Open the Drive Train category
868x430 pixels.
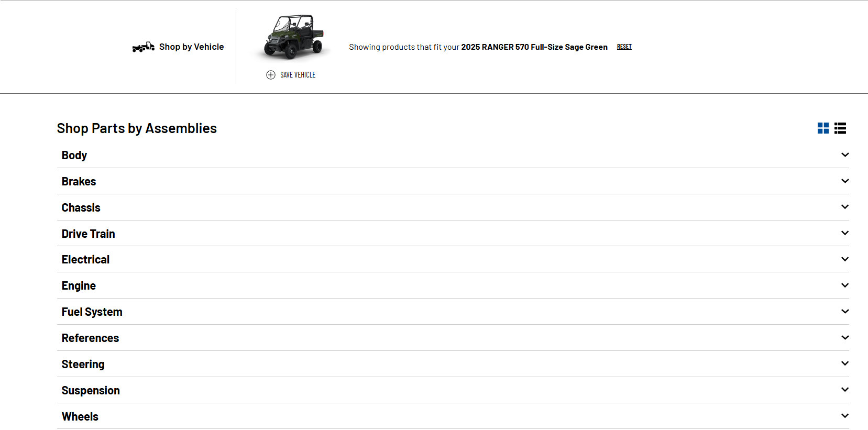[x=88, y=234]
